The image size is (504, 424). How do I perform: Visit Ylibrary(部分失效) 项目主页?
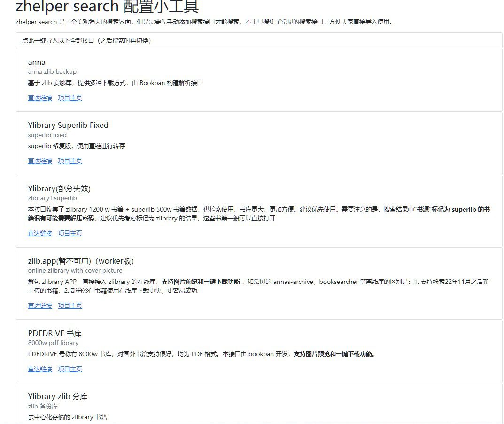(x=70, y=233)
